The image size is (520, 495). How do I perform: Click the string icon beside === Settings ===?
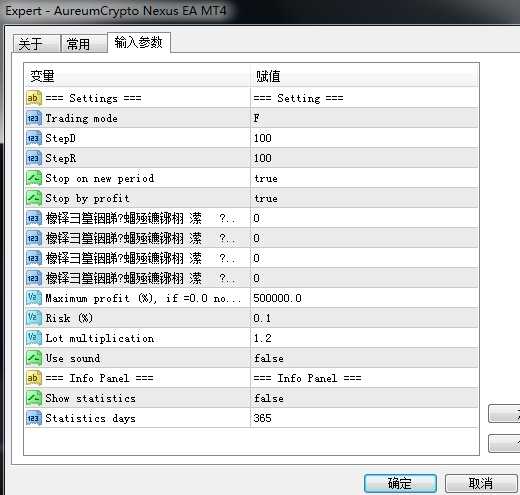pos(34,98)
